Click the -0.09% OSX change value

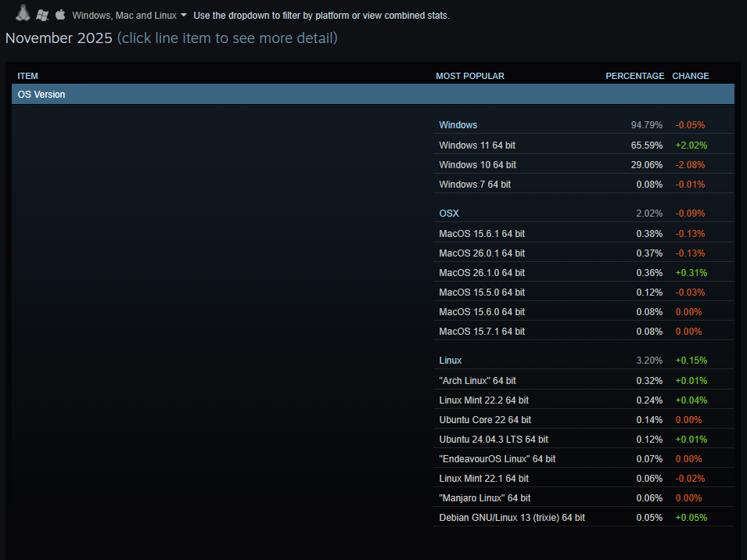click(x=690, y=214)
